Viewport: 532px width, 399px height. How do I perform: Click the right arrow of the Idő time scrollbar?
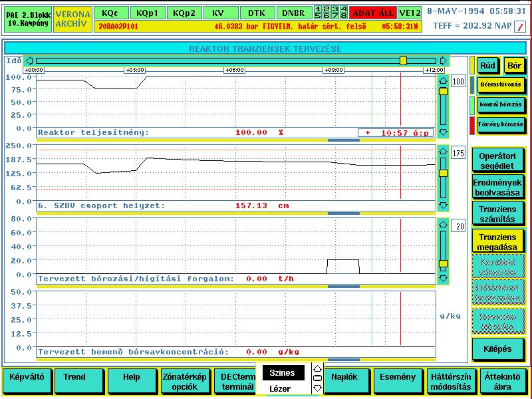tap(443, 61)
